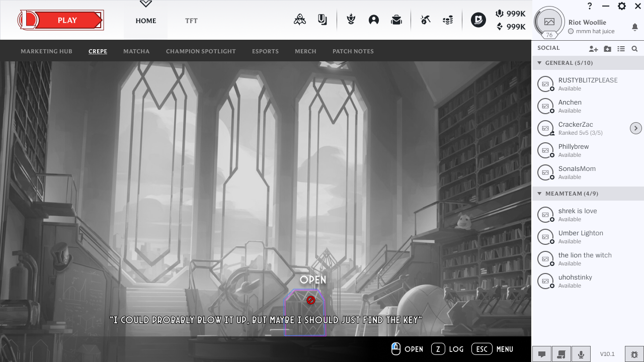Open the notifications bell
Image resolution: width=644 pixels, height=362 pixels.
click(x=635, y=27)
